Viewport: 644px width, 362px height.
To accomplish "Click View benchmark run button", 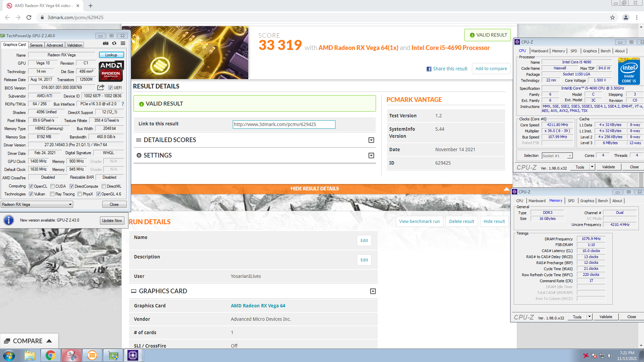I will point(419,222).
